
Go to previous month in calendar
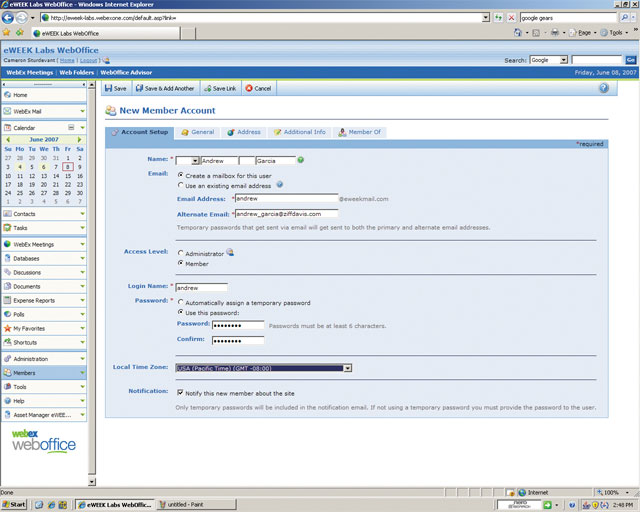click(8, 140)
